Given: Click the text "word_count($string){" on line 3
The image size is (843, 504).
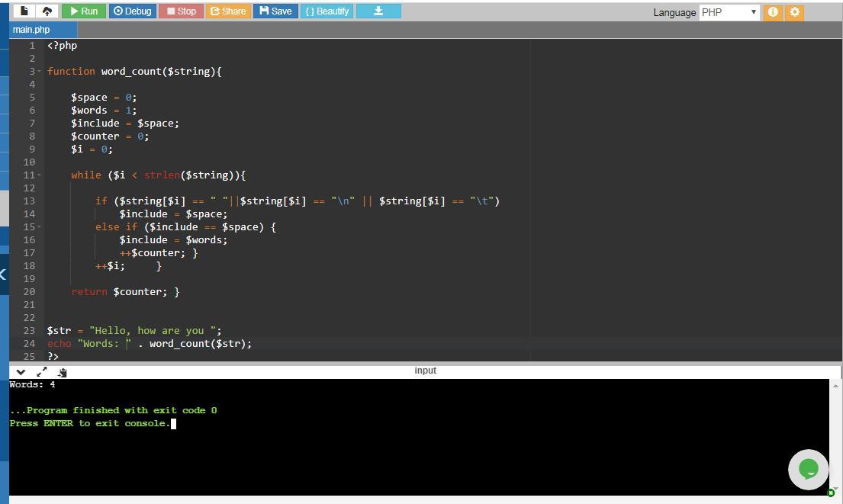Looking at the screenshot, I should tap(161, 72).
